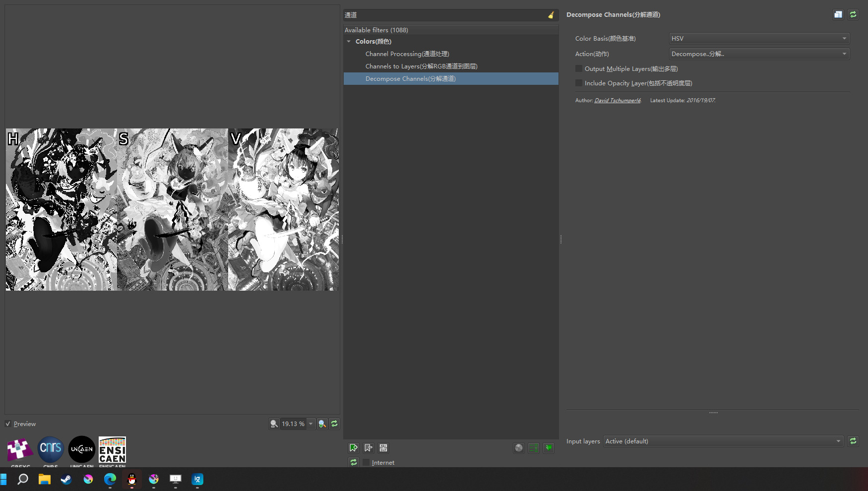Click the remove fave bookmark icon
Image resolution: width=868 pixels, height=491 pixels.
pos(368,448)
